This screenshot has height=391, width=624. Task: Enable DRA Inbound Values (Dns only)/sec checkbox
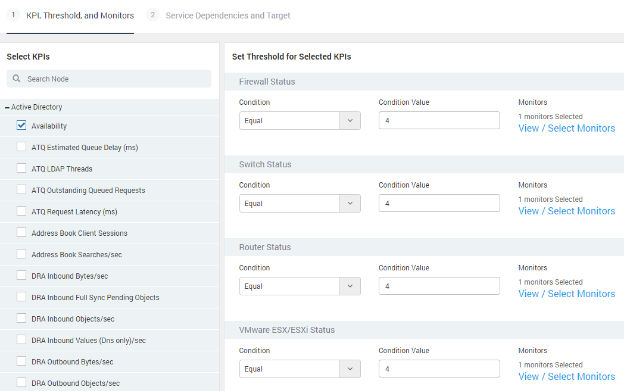(21, 340)
